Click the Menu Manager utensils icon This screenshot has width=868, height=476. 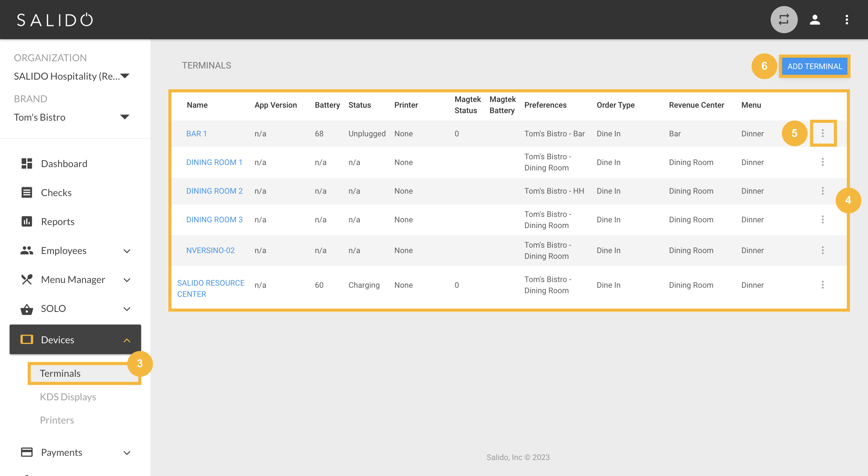pyautogui.click(x=27, y=279)
